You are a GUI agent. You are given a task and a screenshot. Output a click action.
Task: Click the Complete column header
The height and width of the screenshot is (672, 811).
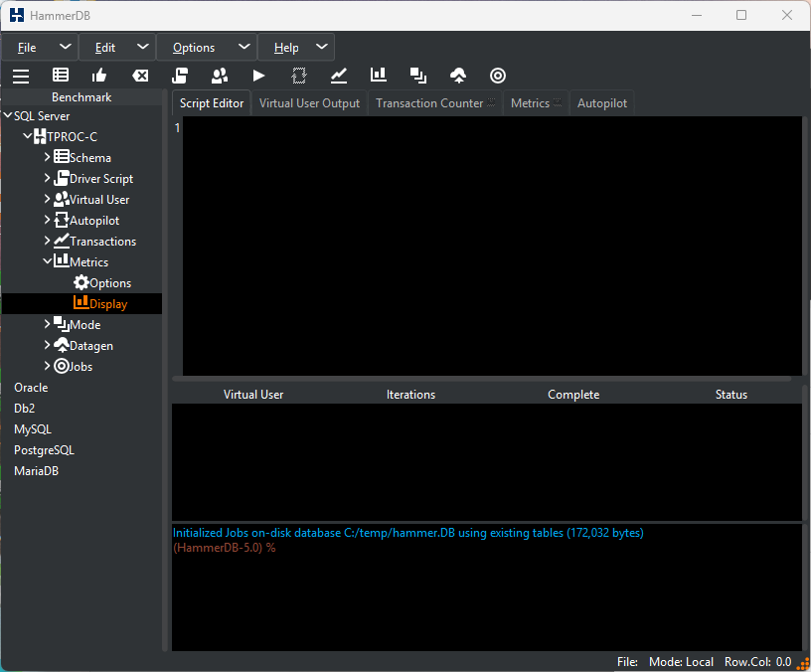tap(573, 395)
